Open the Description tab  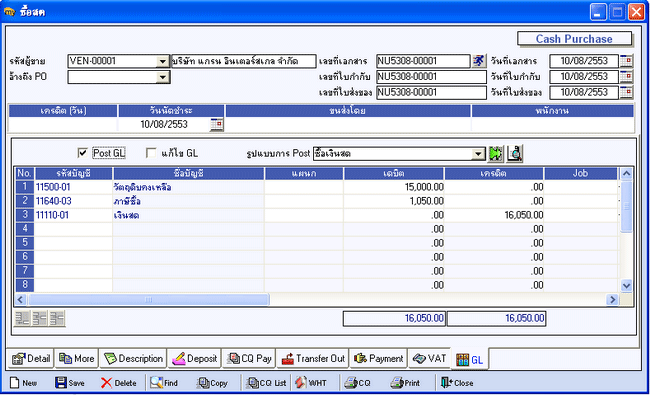[x=133, y=359]
